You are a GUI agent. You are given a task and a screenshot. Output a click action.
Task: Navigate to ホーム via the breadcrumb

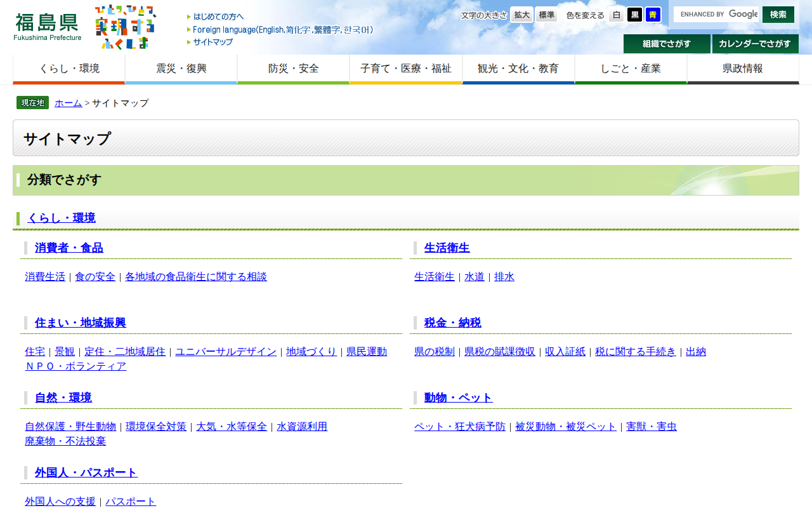click(x=68, y=102)
